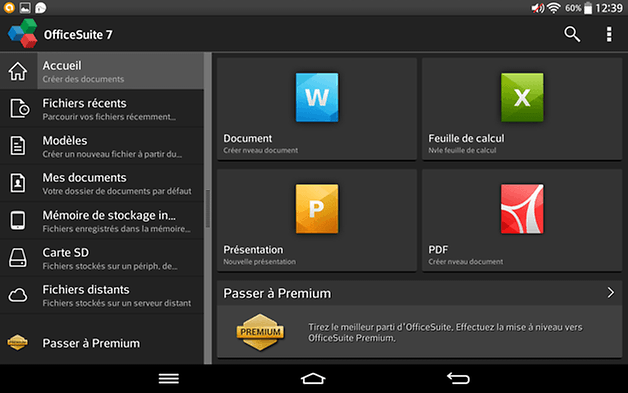
Task: Click subtitle Fichiers enregistrés dans la mémoire…
Action: coord(117,229)
